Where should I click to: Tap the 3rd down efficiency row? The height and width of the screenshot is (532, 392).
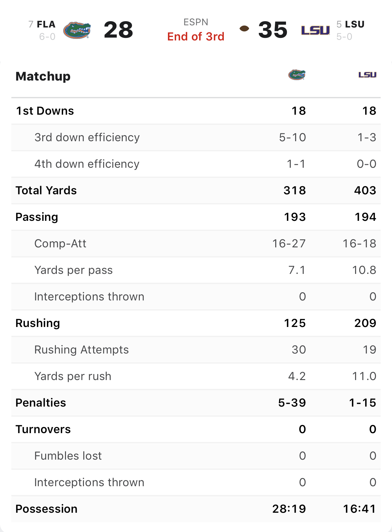point(196,137)
